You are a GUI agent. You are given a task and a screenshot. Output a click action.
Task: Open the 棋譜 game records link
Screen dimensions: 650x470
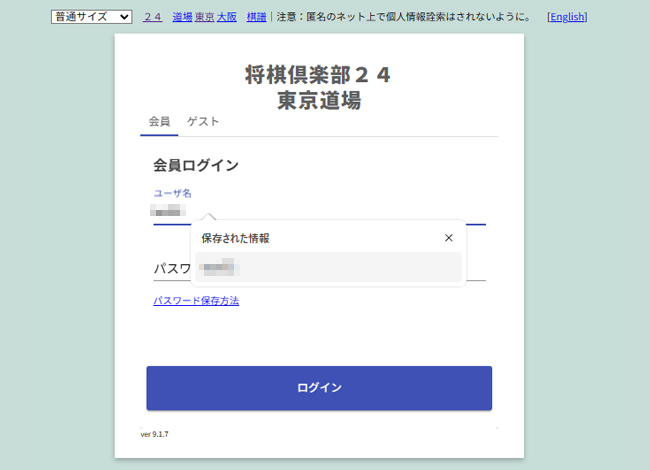pos(257,17)
